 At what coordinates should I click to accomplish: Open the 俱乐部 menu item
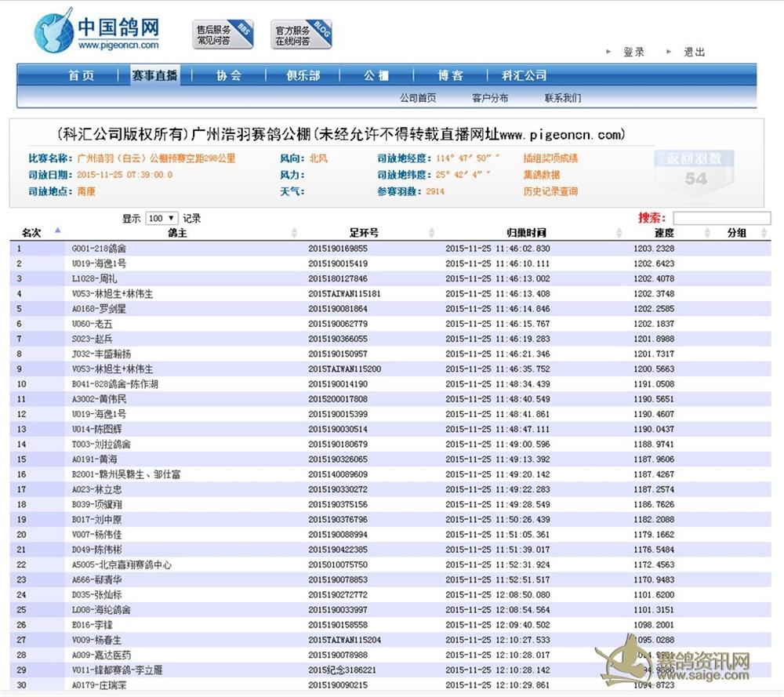[x=303, y=75]
